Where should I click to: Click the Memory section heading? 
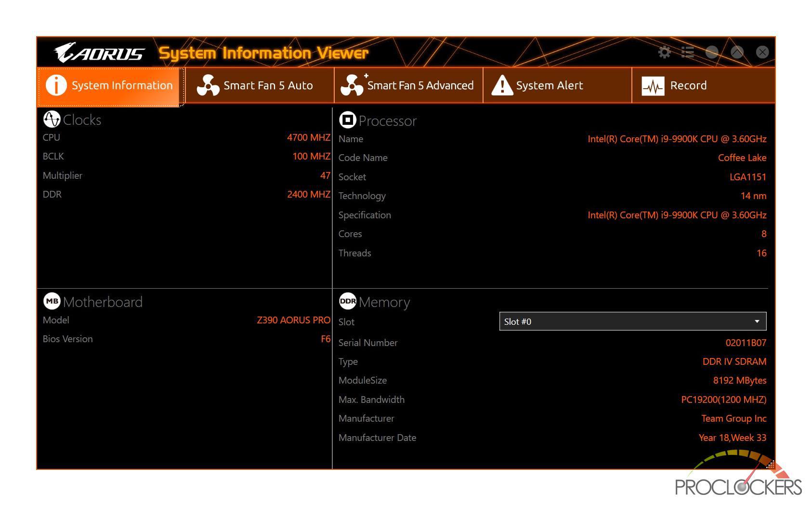point(384,302)
